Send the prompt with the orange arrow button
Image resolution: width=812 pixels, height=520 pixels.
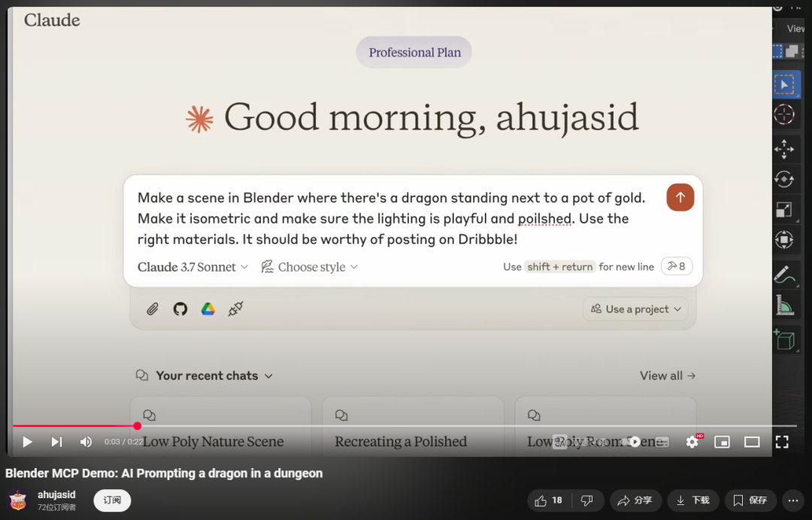[680, 197]
